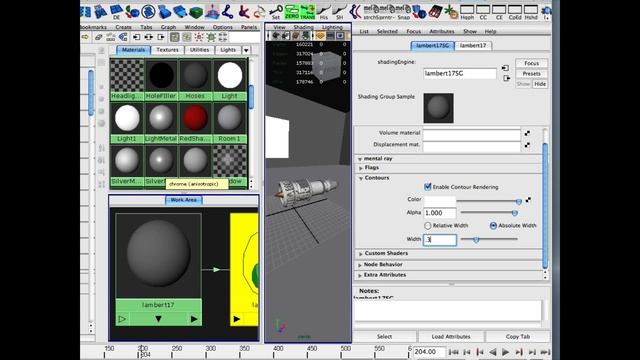
Task: Select the Relative Width radio button
Action: pos(427,225)
